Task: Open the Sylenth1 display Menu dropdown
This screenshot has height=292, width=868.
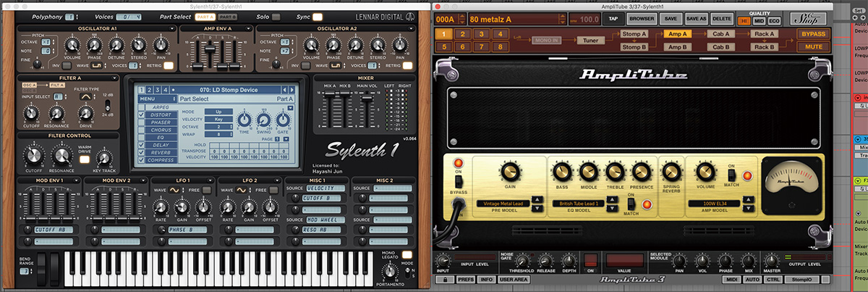Action: point(157,99)
